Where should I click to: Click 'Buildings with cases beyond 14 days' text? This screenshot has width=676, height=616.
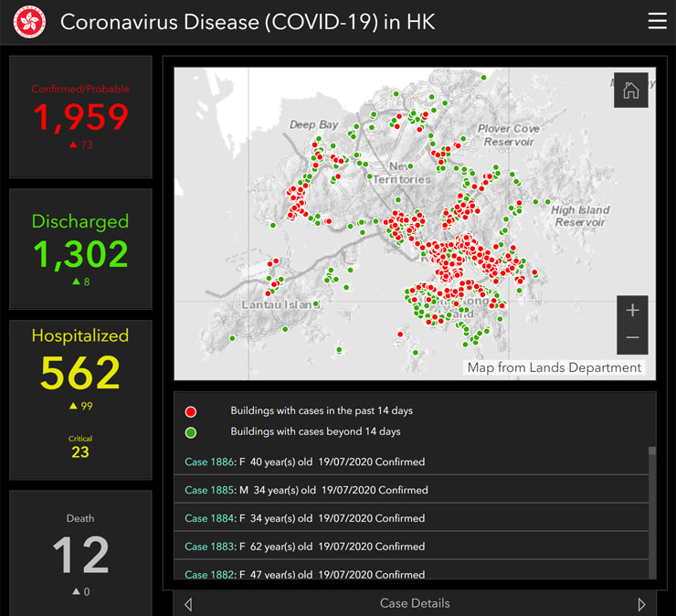[x=315, y=431]
